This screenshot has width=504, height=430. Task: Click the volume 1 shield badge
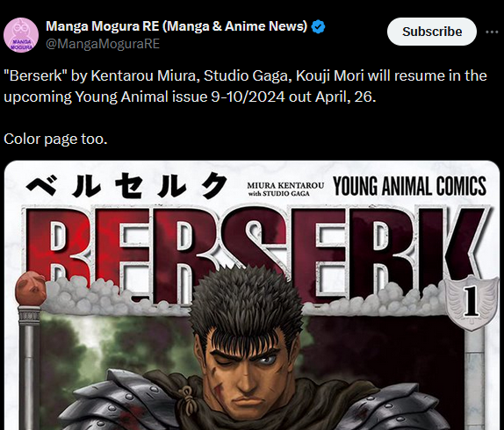472,303
